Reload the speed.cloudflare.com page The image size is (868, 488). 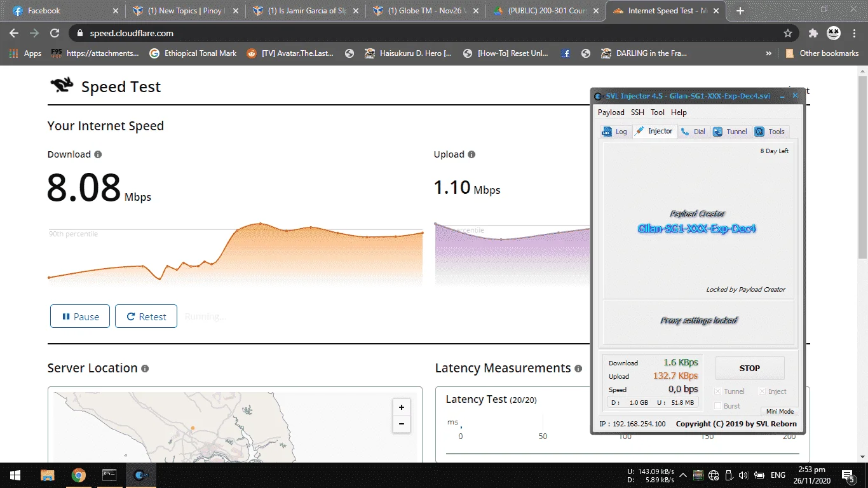click(55, 33)
